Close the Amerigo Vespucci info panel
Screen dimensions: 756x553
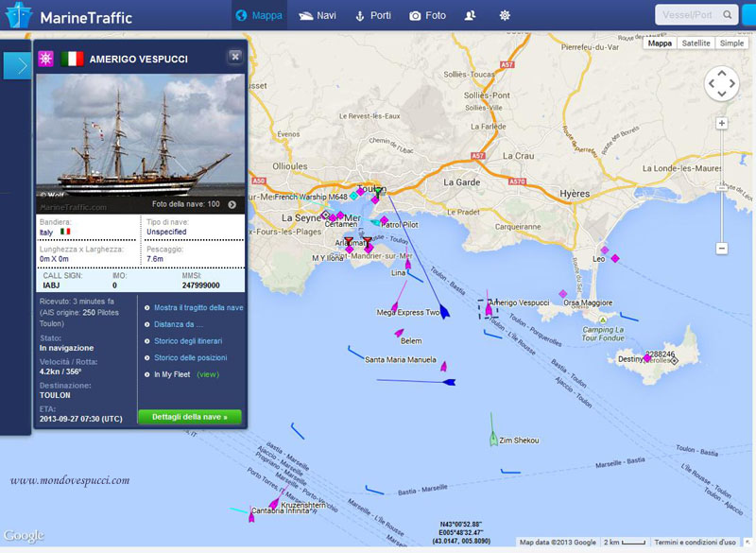pyautogui.click(x=234, y=57)
